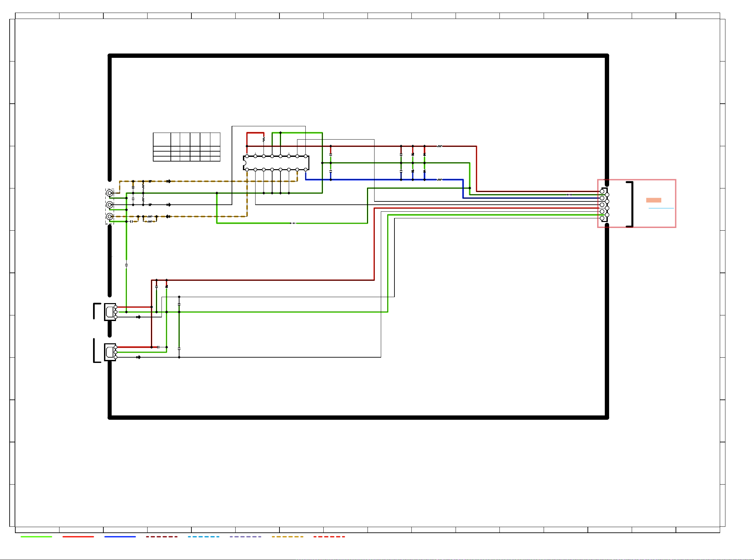The height and width of the screenshot is (560, 754).
Task: Click the resistor on the blue line
Action: [x=440, y=180]
